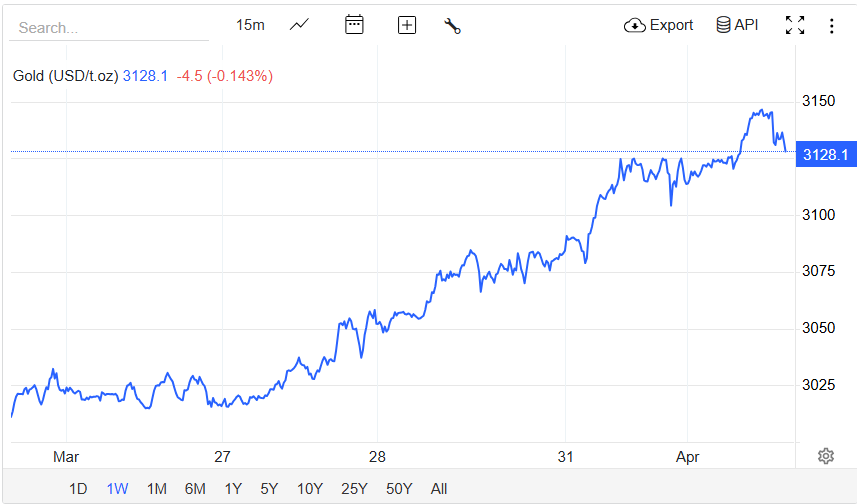
Task: Click the add comparison plus icon
Action: point(406,25)
